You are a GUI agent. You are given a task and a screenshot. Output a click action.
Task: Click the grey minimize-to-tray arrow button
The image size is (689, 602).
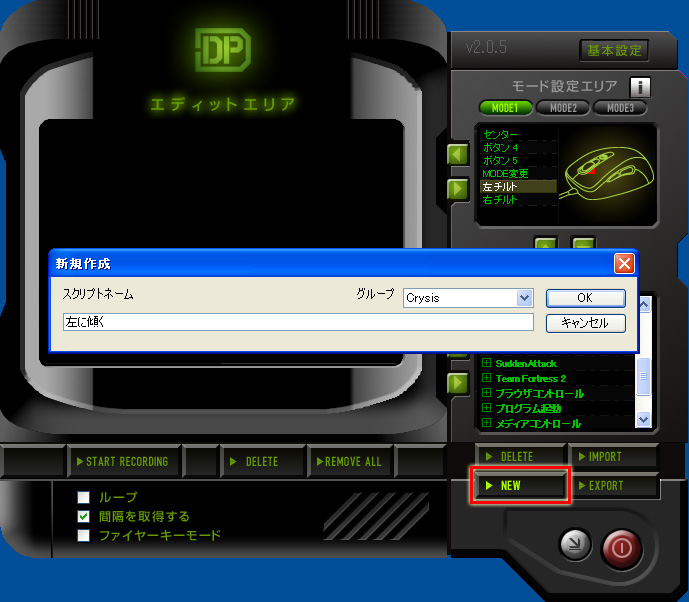[x=573, y=546]
